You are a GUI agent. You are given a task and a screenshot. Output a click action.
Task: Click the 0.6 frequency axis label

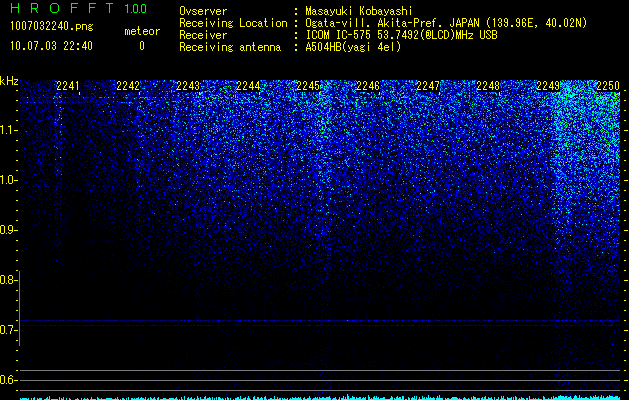pyautogui.click(x=8, y=380)
